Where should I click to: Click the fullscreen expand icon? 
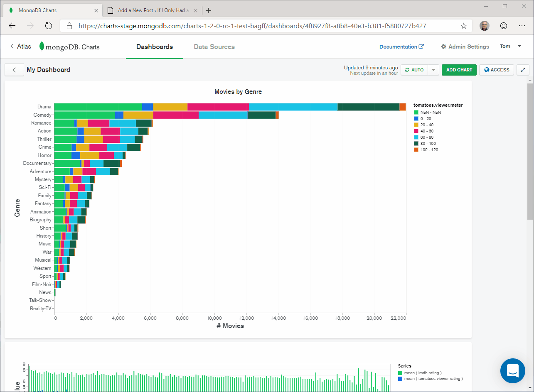[523, 70]
